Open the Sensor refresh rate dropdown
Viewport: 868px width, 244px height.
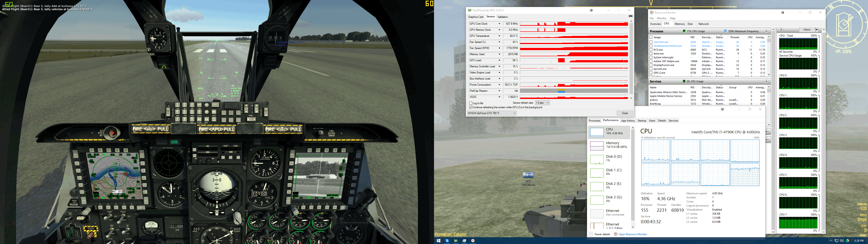(542, 103)
